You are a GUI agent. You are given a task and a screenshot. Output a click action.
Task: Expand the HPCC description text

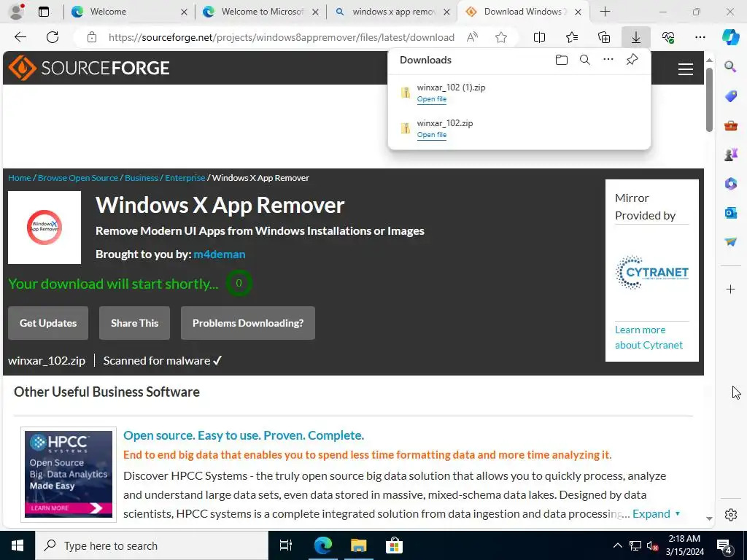click(656, 514)
